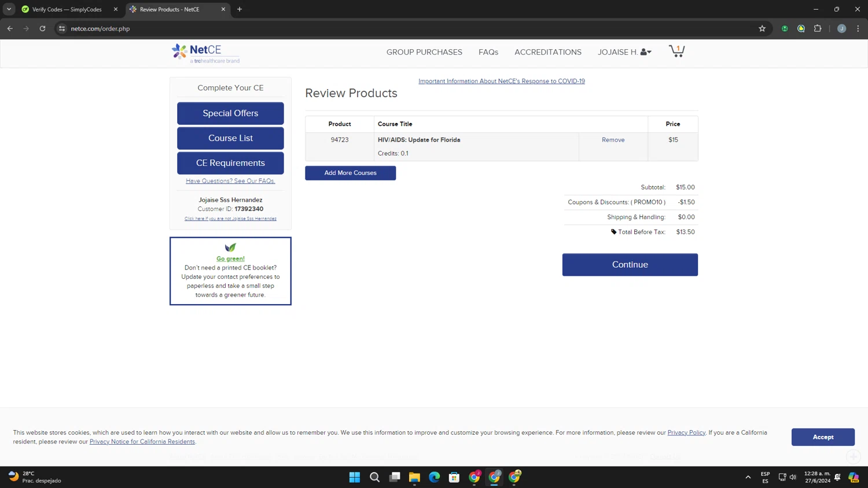Open the Chrome three-dot menu
The image size is (868, 488).
(858, 28)
